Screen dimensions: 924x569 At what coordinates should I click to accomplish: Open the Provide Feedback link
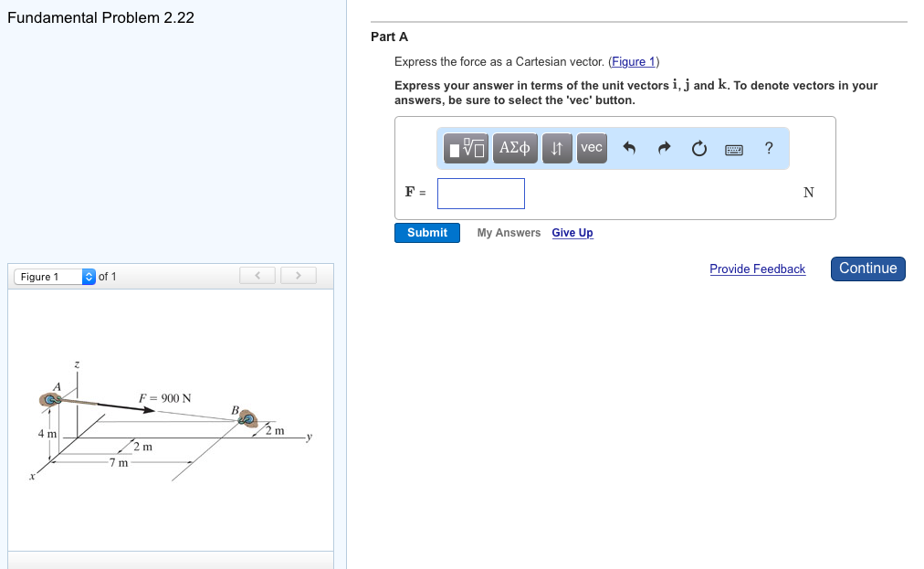tap(757, 269)
